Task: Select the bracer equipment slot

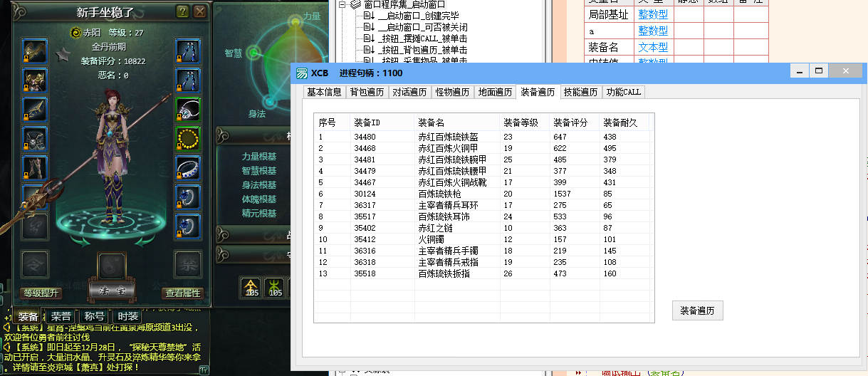Action: [35, 109]
